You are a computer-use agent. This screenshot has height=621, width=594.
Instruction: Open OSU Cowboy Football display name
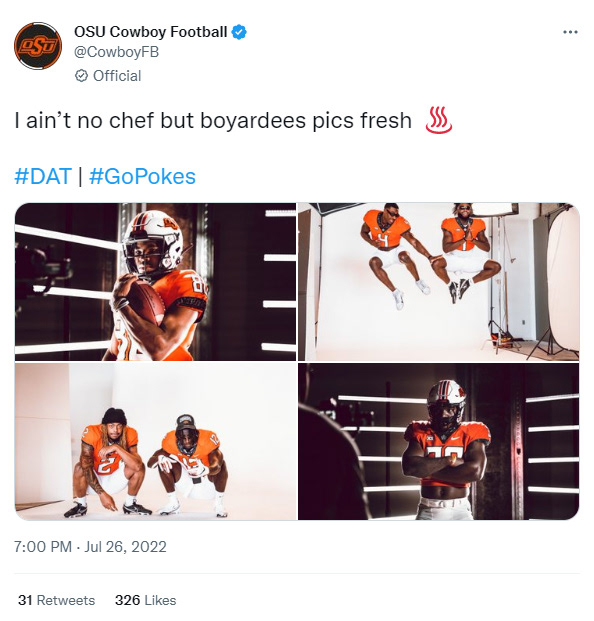150,32
